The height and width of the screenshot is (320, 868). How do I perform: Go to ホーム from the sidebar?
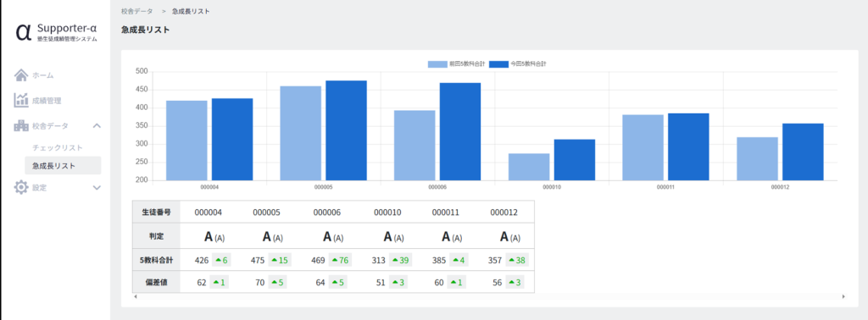[x=42, y=75]
